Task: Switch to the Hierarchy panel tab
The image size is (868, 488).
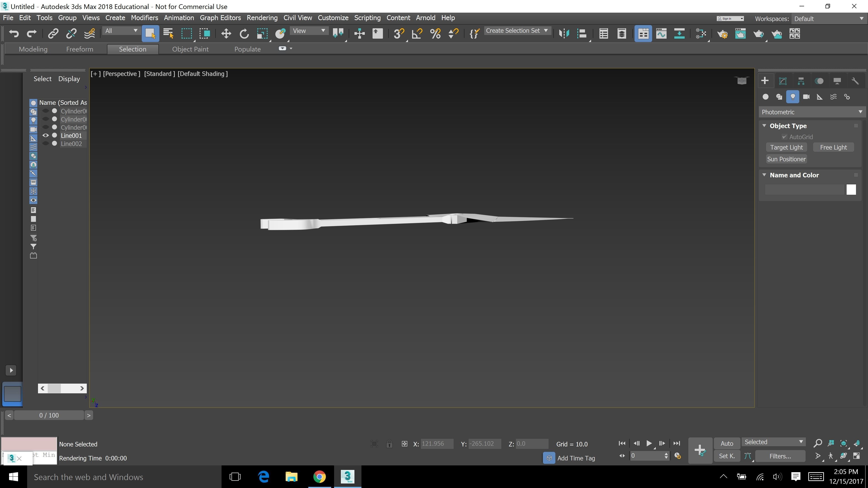Action: [x=801, y=81]
